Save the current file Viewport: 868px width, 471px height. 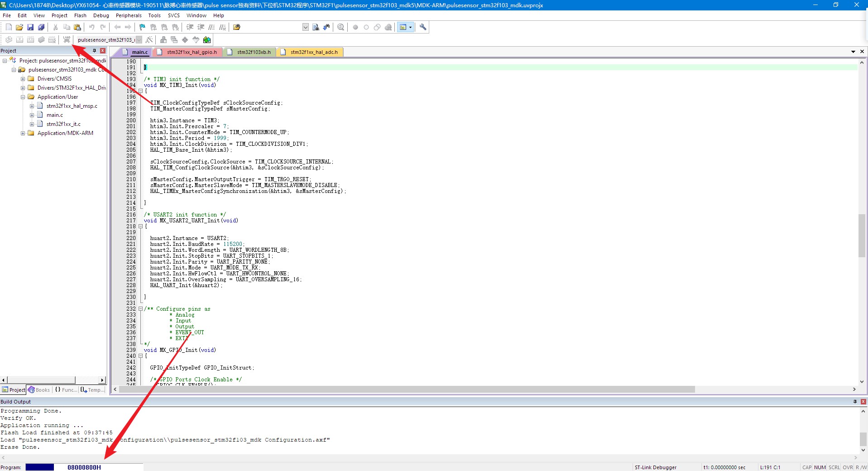(30, 27)
